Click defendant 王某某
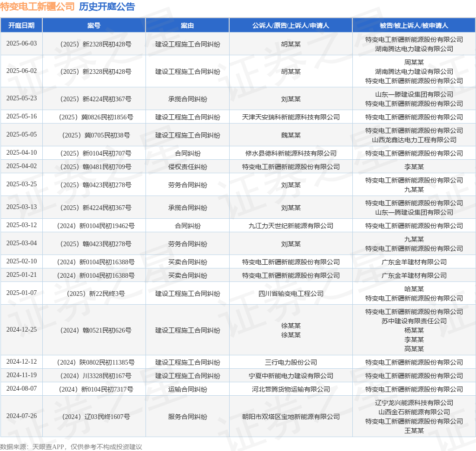The width and height of the screenshot is (476, 451). [x=414, y=431]
